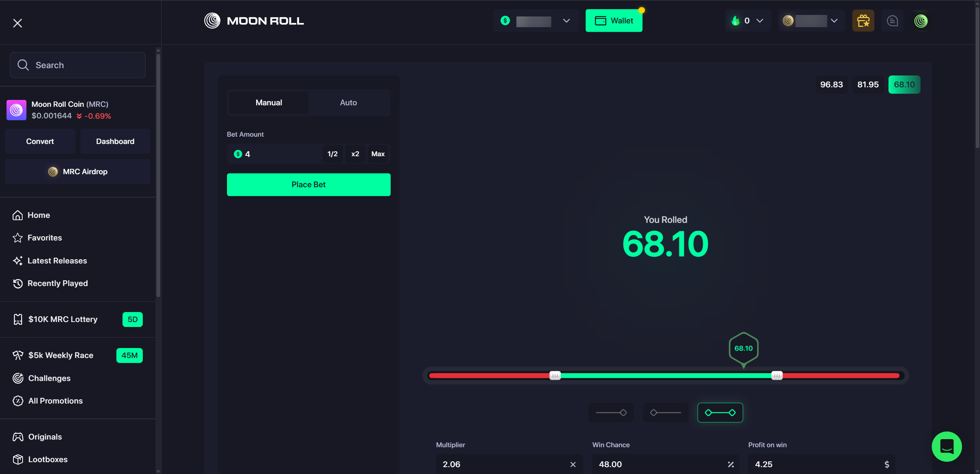980x474 pixels.
Task: Open Favorites in sidebar
Action: 45,238
